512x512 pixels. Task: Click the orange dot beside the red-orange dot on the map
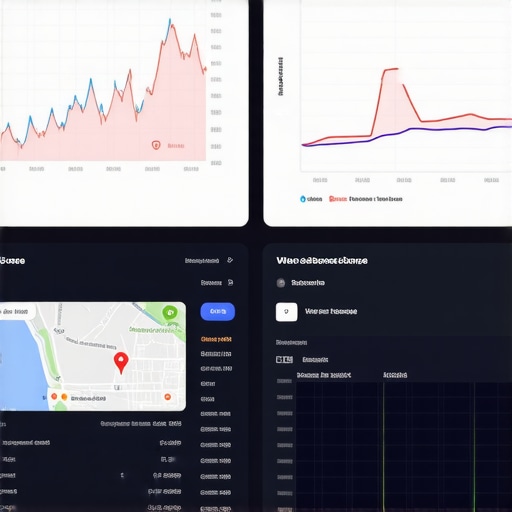(x=64, y=397)
